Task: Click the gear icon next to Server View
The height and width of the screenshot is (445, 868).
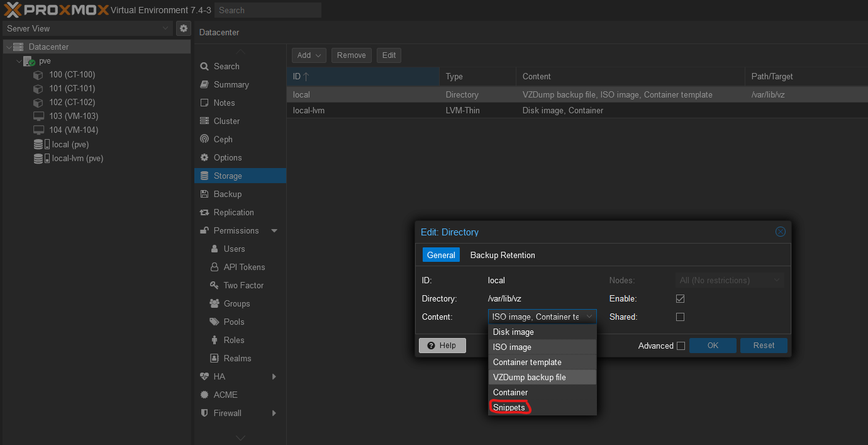Action: pyautogui.click(x=183, y=28)
